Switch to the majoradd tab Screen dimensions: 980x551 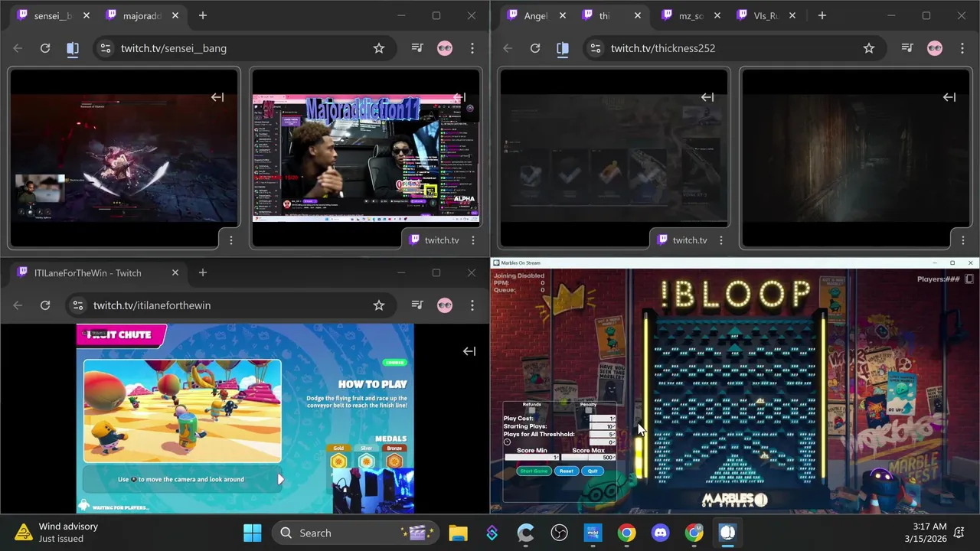tap(142, 15)
